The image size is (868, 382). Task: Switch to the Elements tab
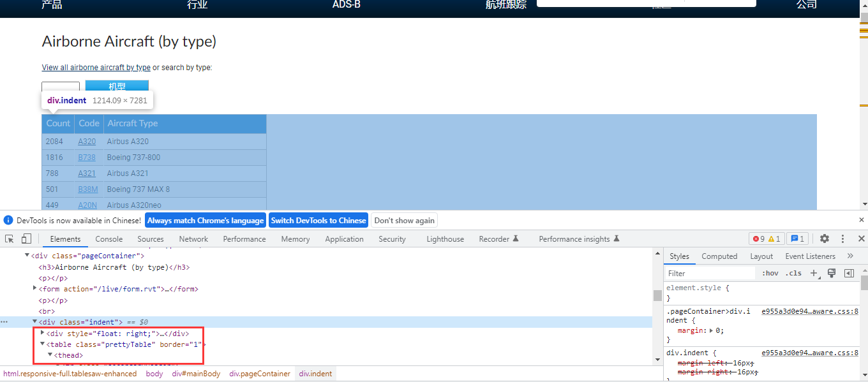(65, 239)
